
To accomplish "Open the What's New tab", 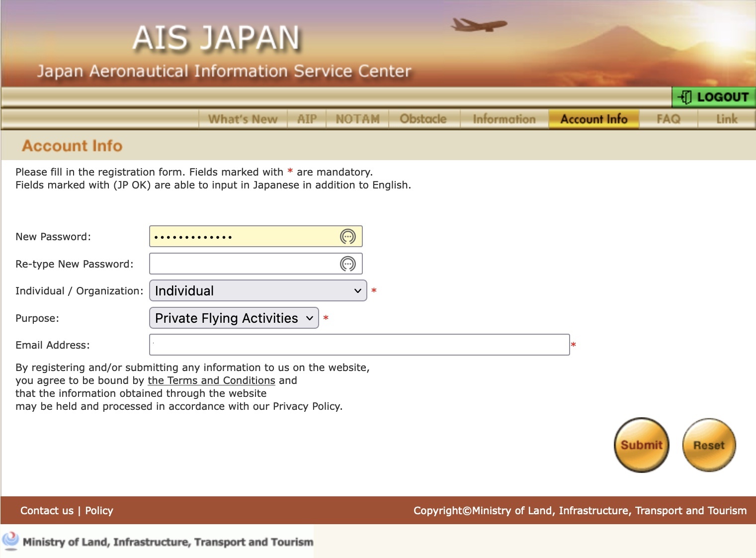I will [x=243, y=119].
